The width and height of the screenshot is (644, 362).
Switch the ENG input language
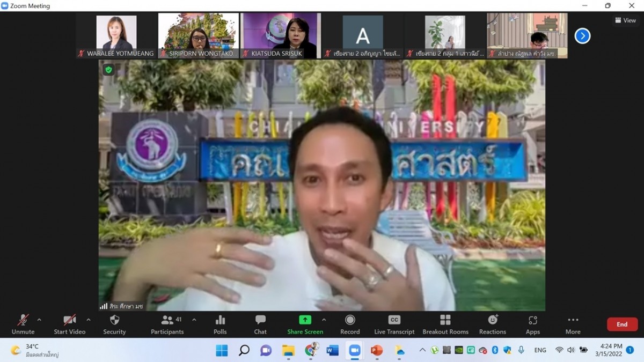pyautogui.click(x=540, y=350)
